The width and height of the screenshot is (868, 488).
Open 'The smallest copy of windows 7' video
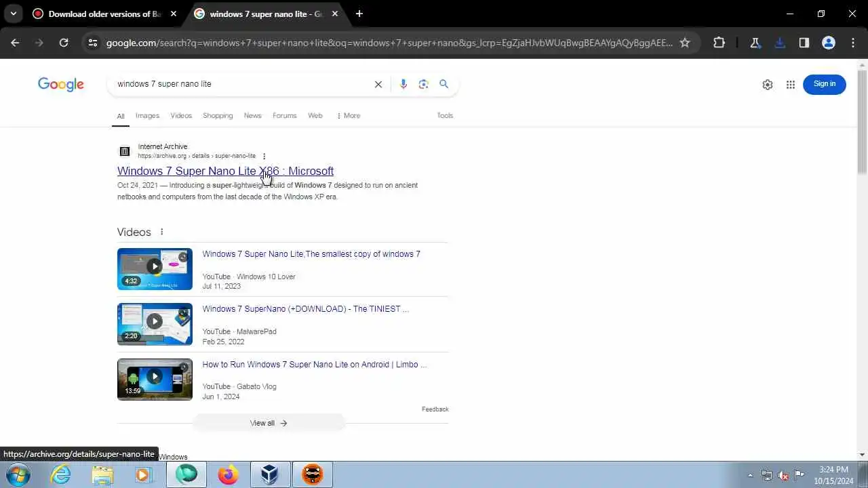(311, 254)
